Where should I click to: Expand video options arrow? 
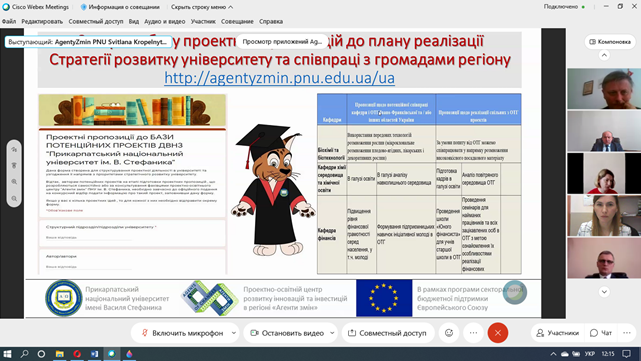(x=332, y=333)
